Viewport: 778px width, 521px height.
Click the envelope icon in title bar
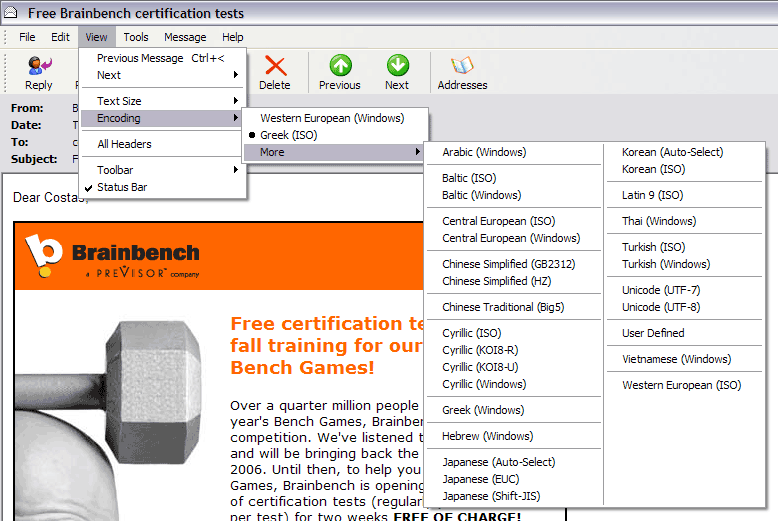(x=10, y=12)
